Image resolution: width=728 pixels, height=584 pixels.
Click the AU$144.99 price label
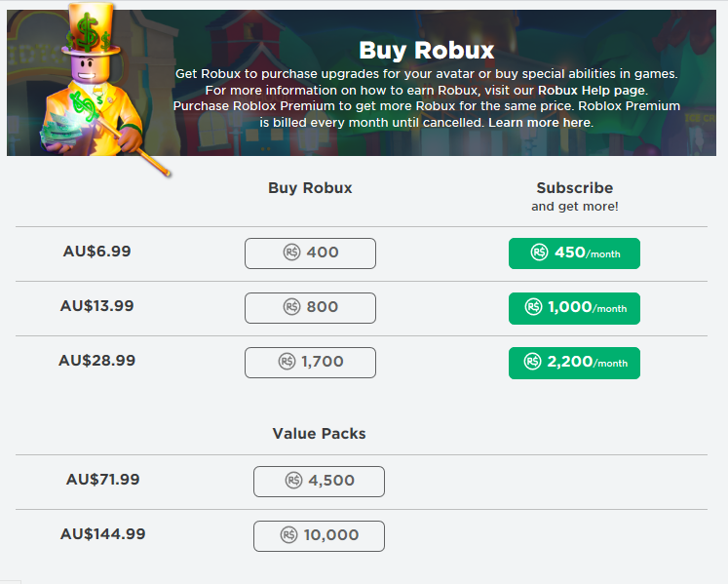[102, 534]
